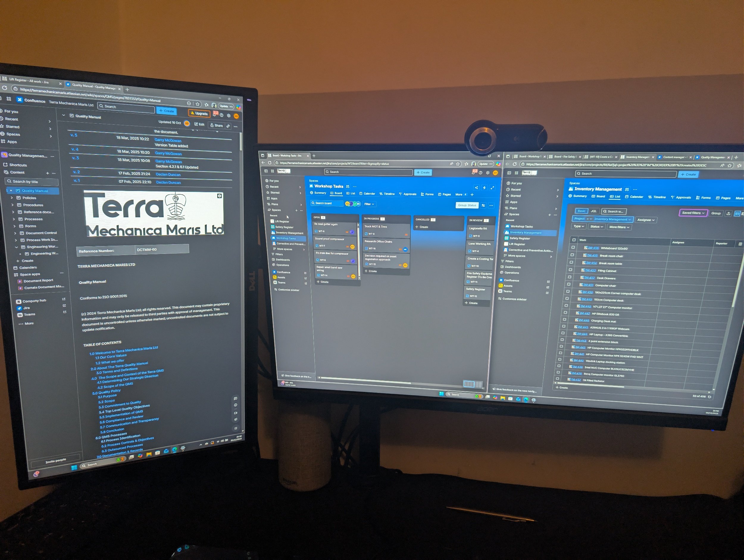This screenshot has width=744, height=560.
Task: Enter fullscreen on Workshop Tasks board
Action: (493, 188)
